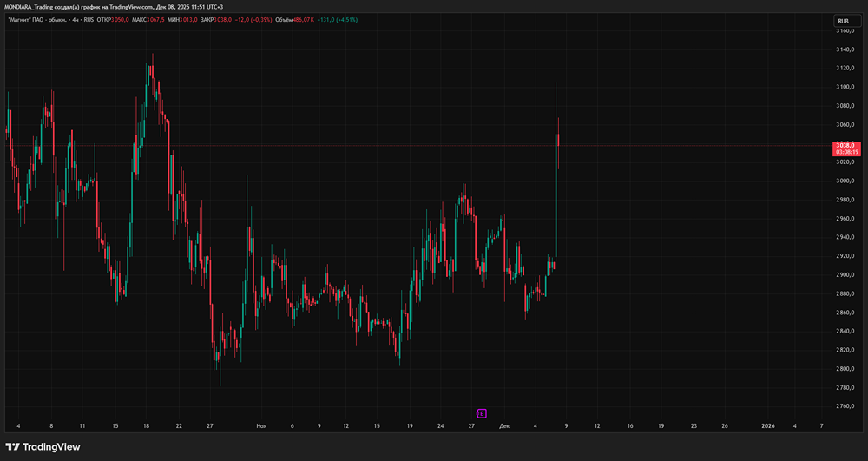The height and width of the screenshot is (461, 868).
Task: Click the 2920,0 price axis label
Action: 846,256
